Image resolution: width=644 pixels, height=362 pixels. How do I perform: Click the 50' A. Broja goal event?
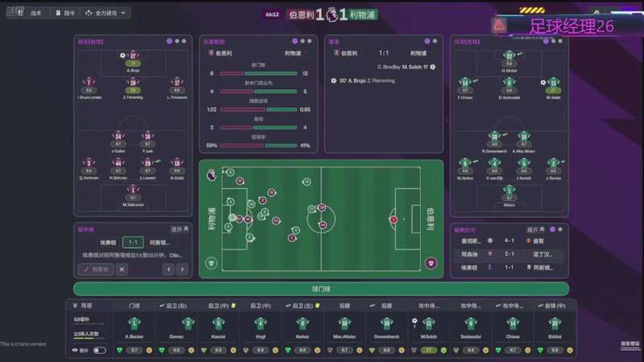point(363,81)
